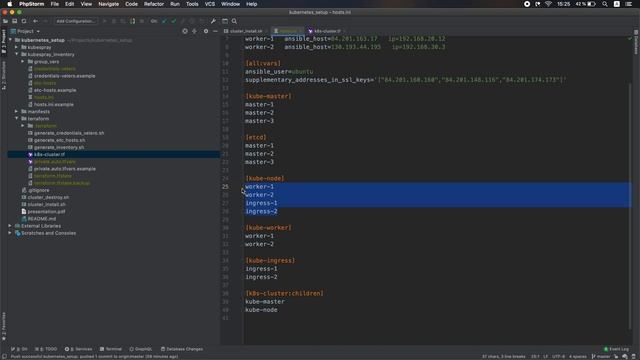Open the VCS menu
640x360 pixels.
210,4
